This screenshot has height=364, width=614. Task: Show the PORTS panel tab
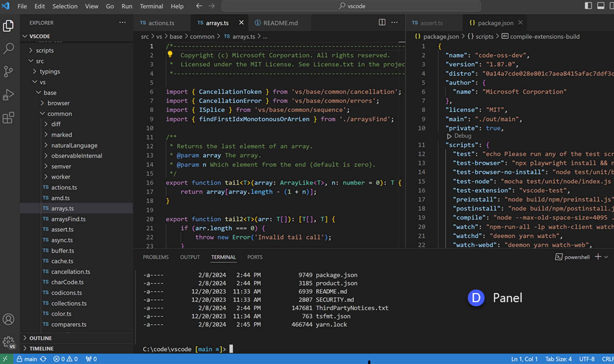[x=255, y=257]
